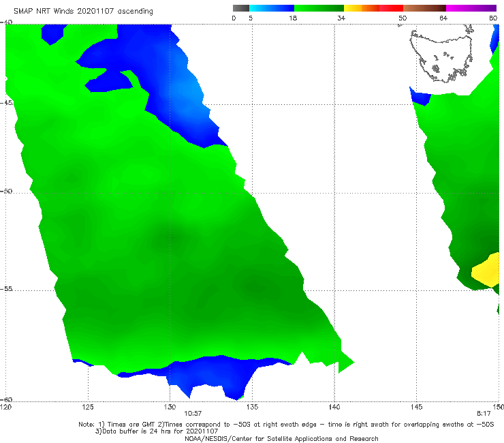Click the color bar label '50'
This screenshot has height=443, width=504.
403,18
